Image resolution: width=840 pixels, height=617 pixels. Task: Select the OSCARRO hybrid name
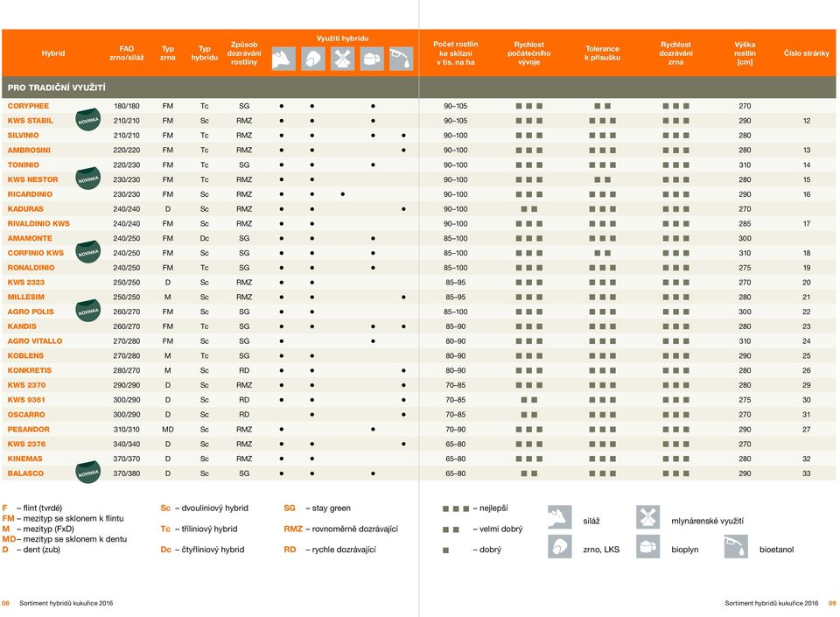[x=26, y=415]
